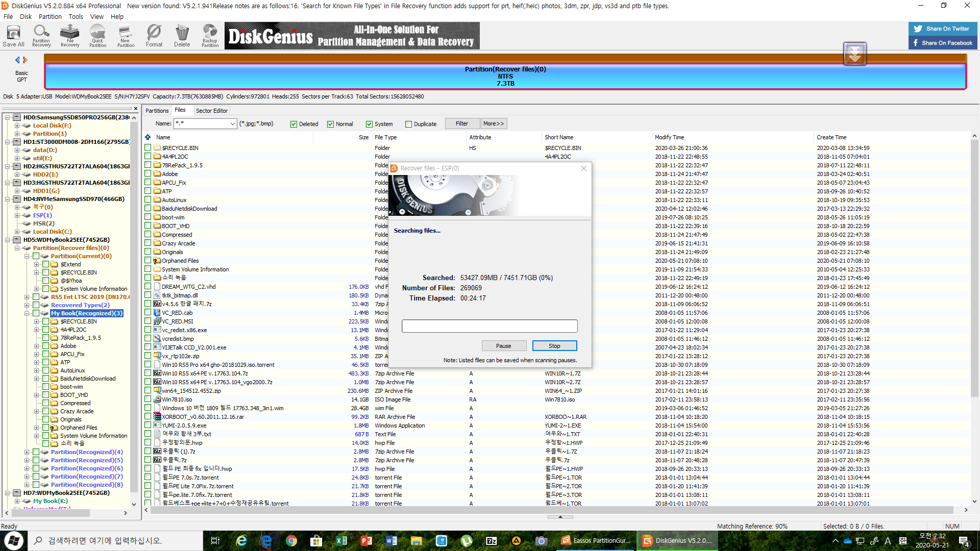Toggle the Deleted filter checkbox
This screenshot has width=980, height=551.
coord(293,124)
